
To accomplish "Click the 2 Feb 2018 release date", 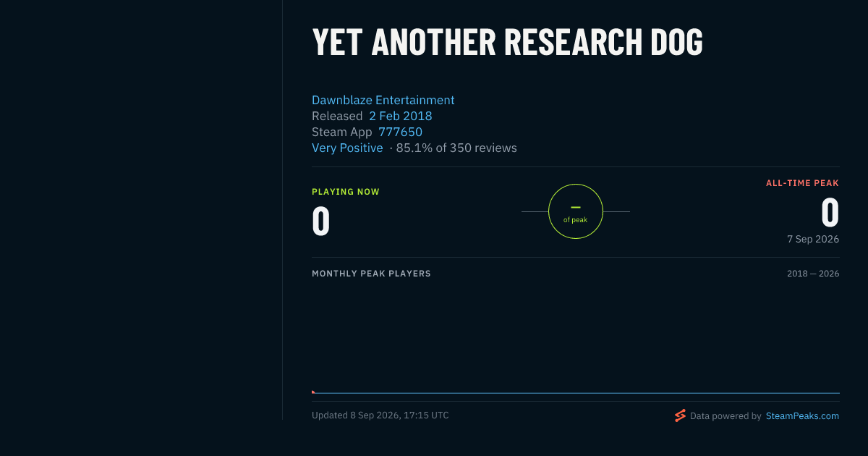I will (x=401, y=116).
